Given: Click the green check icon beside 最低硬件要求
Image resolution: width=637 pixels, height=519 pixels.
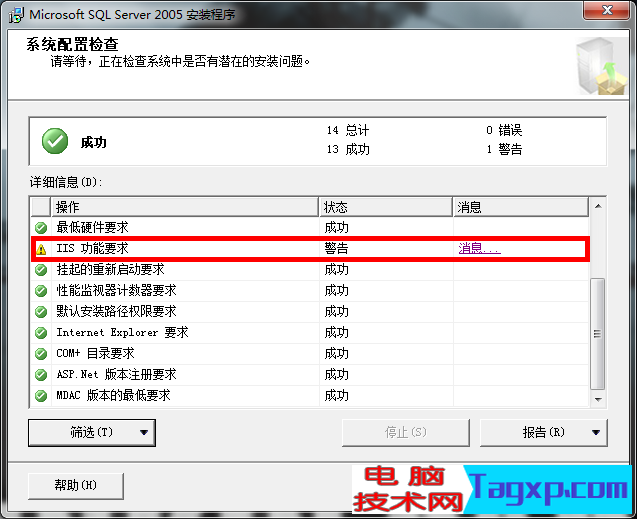Looking at the screenshot, I should pyautogui.click(x=41, y=228).
